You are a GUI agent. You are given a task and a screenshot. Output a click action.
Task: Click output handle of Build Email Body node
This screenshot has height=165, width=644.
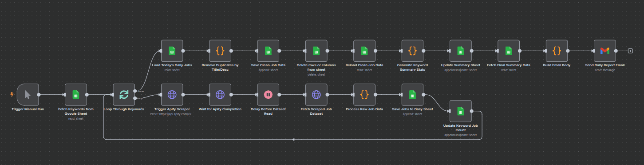[x=568, y=51]
